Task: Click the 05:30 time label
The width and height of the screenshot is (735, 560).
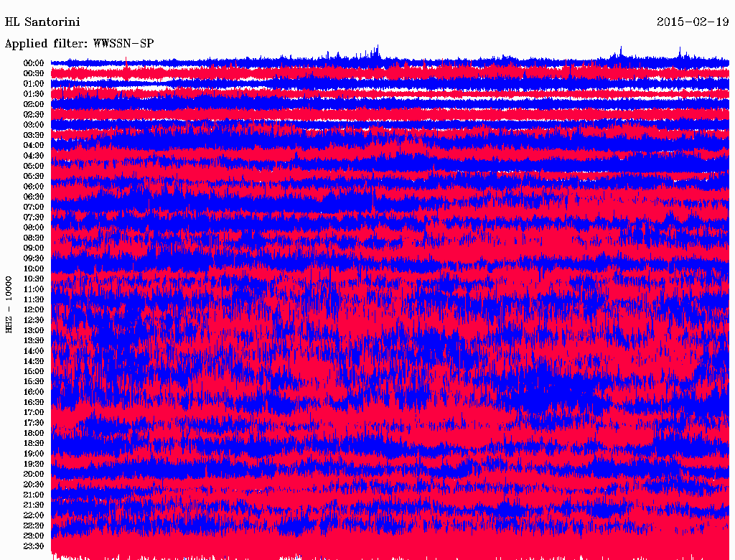Action: pos(33,177)
